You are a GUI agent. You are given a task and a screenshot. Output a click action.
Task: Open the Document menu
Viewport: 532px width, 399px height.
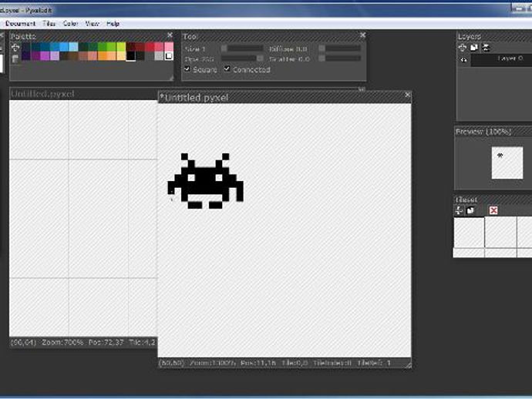20,23
